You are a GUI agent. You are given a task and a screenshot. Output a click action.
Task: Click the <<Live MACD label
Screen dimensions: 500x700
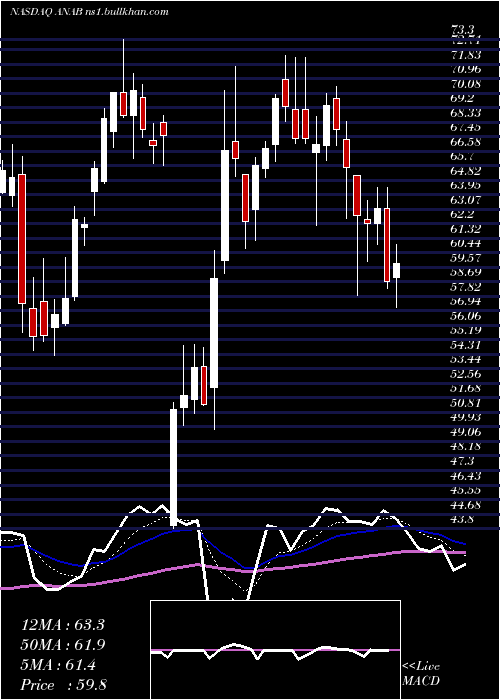421,674
